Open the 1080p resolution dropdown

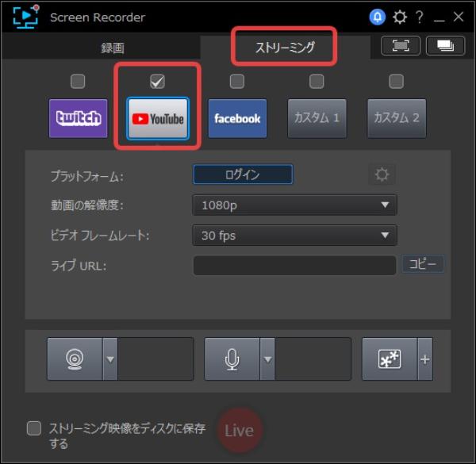295,205
